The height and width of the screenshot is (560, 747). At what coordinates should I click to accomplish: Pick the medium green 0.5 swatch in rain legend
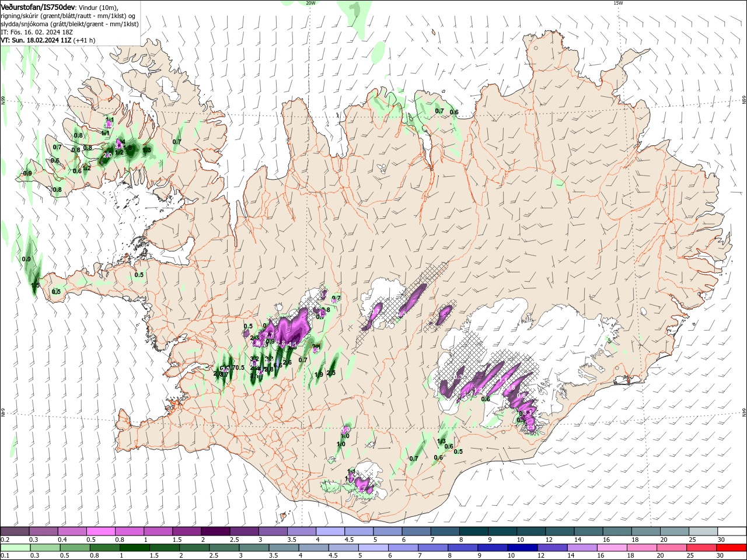(75, 548)
